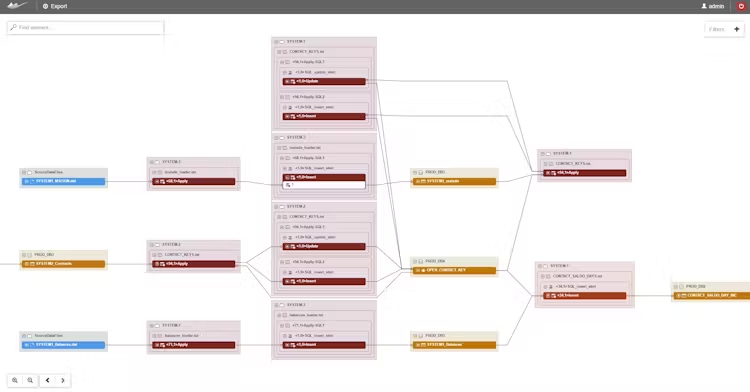Collapse SourceDataFiles group containing SYSTEM1_Balances.dat
750x392 pixels.
coord(24,336)
